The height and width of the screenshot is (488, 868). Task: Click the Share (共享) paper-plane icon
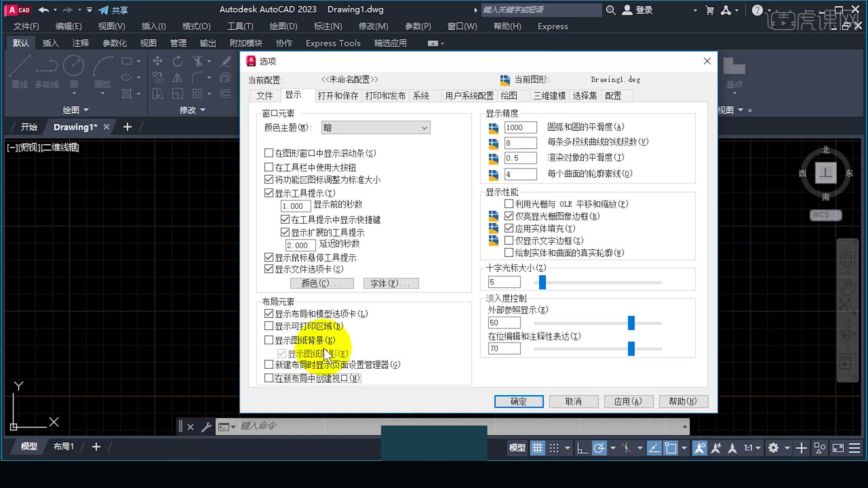coord(104,10)
